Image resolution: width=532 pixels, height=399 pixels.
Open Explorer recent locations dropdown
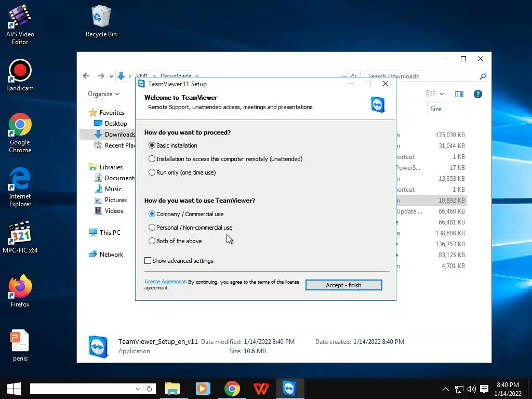pyautogui.click(x=111, y=76)
